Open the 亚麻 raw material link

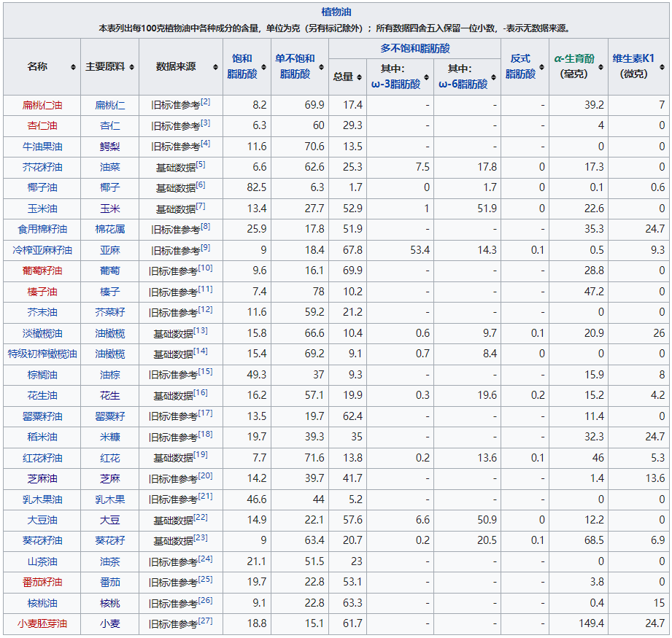pyautogui.click(x=109, y=250)
